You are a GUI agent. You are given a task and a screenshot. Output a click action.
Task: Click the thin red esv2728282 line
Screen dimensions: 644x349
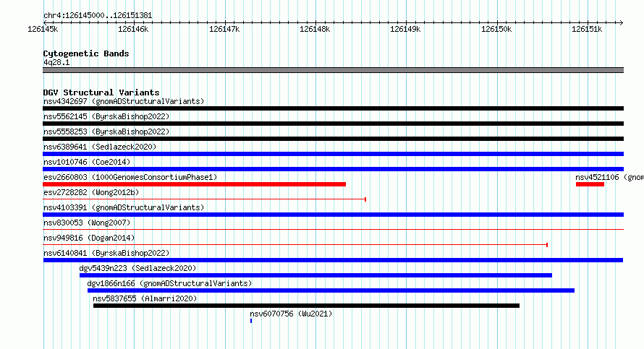coord(205,199)
